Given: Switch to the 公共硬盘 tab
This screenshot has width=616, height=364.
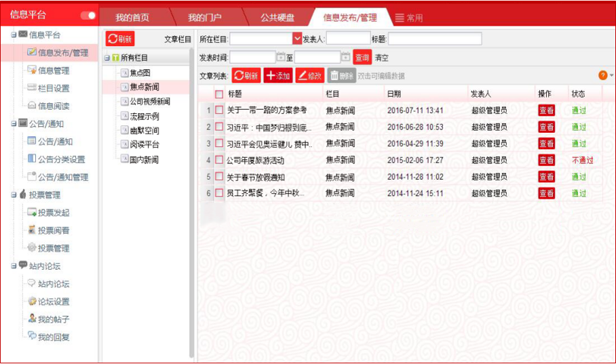Looking at the screenshot, I should tap(277, 17).
